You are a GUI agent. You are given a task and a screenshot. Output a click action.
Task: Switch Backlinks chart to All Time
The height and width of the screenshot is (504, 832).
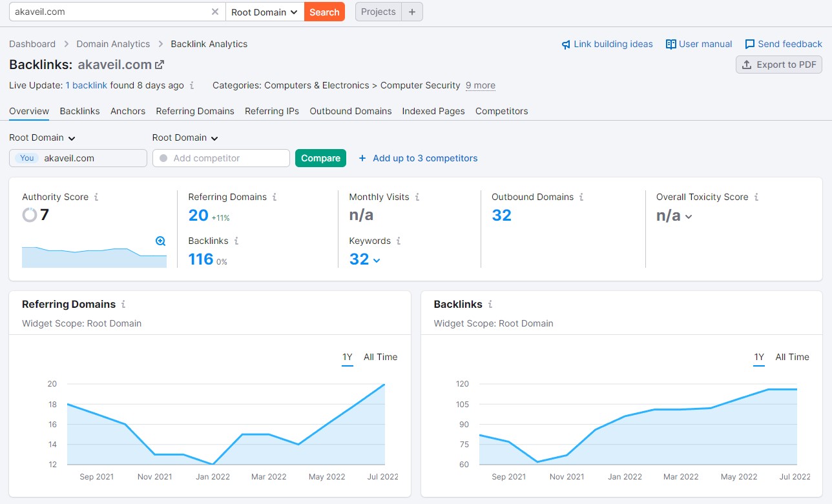pos(792,357)
